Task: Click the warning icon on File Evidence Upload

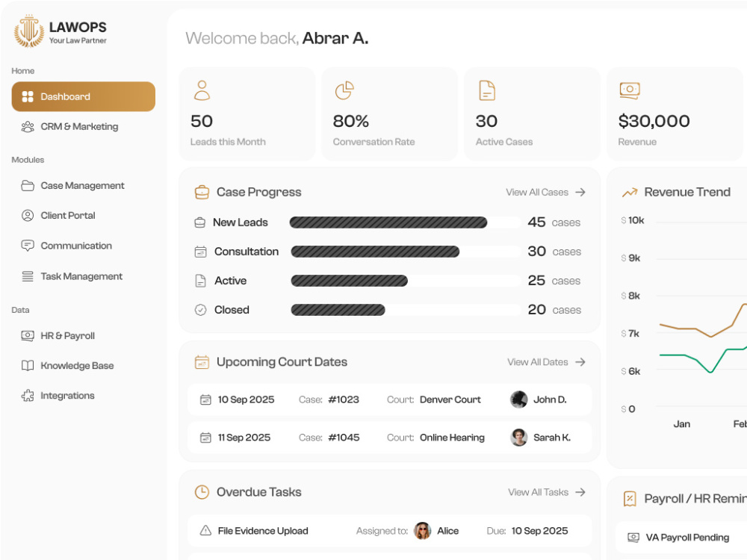Action: coord(205,530)
